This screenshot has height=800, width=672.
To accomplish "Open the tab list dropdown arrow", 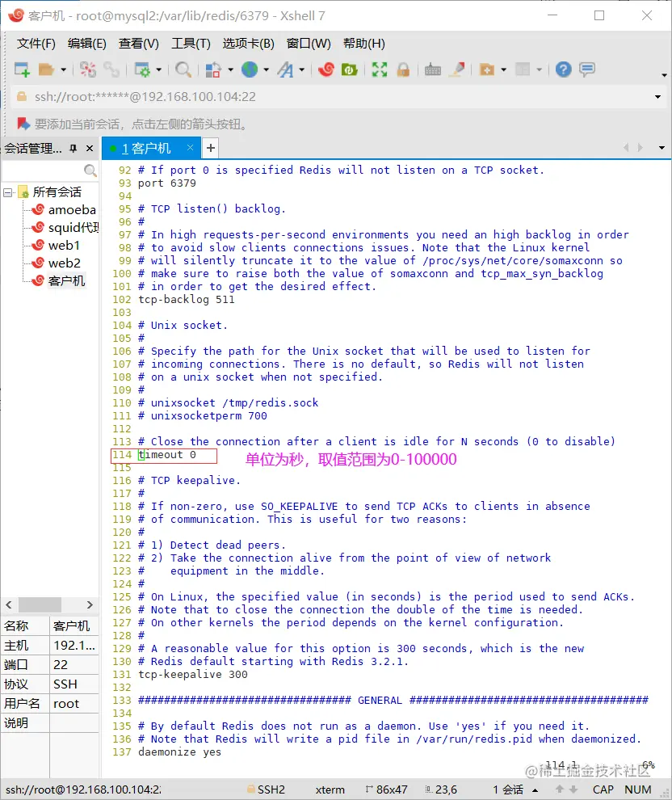I will tap(661, 148).
